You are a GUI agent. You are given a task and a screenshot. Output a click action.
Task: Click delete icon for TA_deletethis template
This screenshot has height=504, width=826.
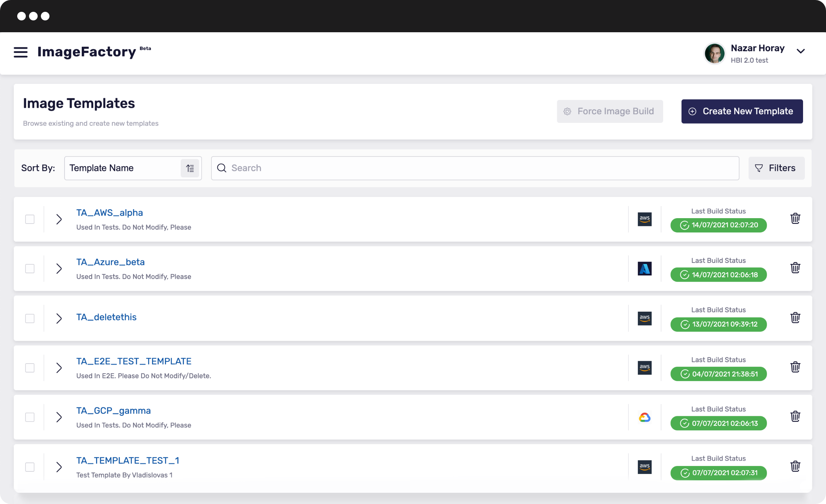pos(795,318)
